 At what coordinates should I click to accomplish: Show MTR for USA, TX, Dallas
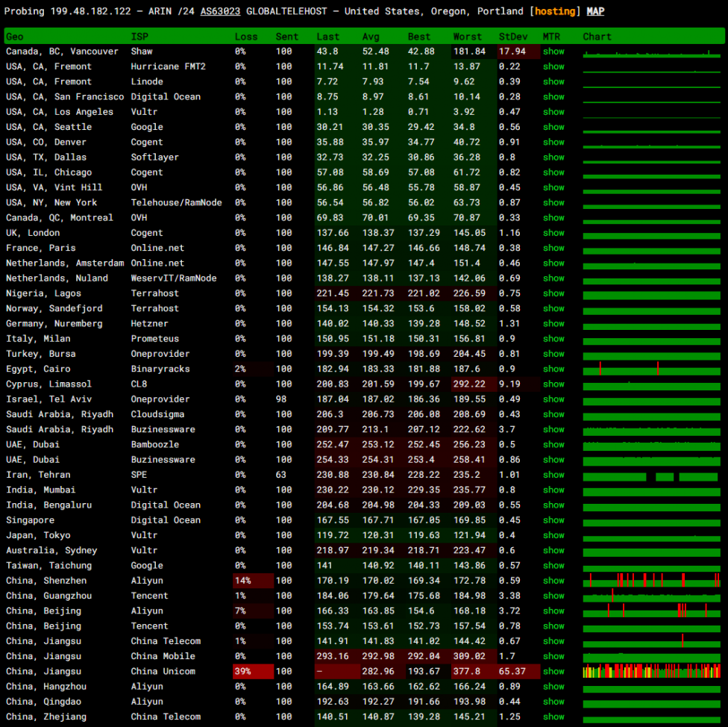coord(553,157)
